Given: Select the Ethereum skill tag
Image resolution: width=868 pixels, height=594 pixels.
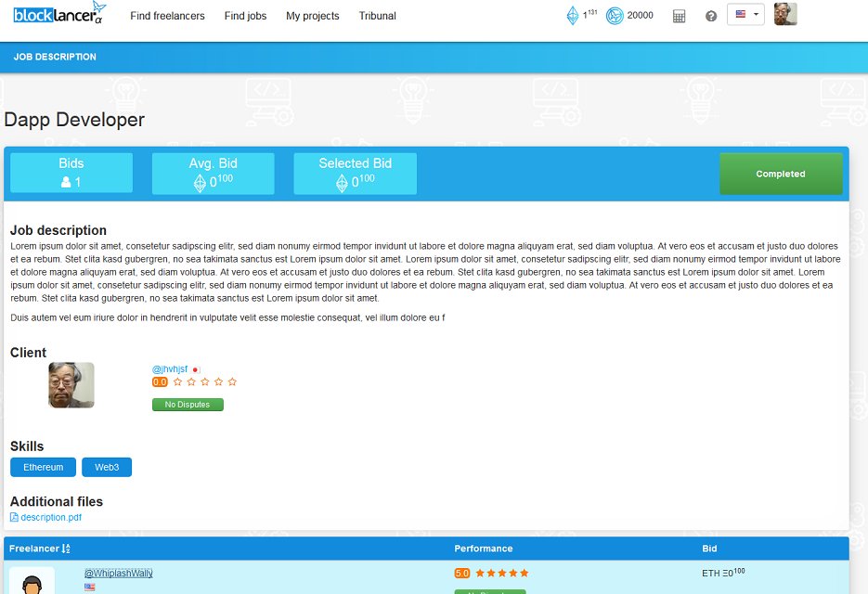Looking at the screenshot, I should (44, 467).
